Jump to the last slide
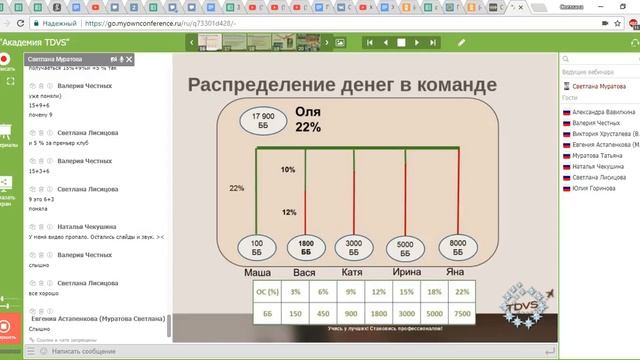The height and width of the screenshot is (360, 640). (x=433, y=42)
